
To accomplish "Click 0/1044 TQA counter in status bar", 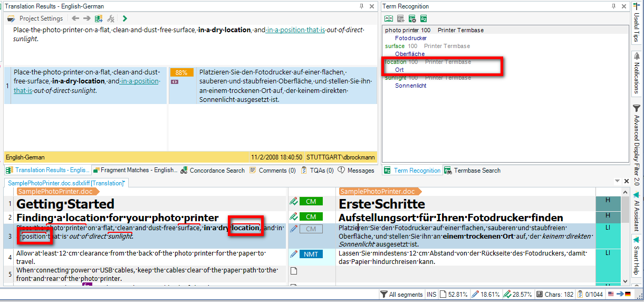I will (x=590, y=294).
